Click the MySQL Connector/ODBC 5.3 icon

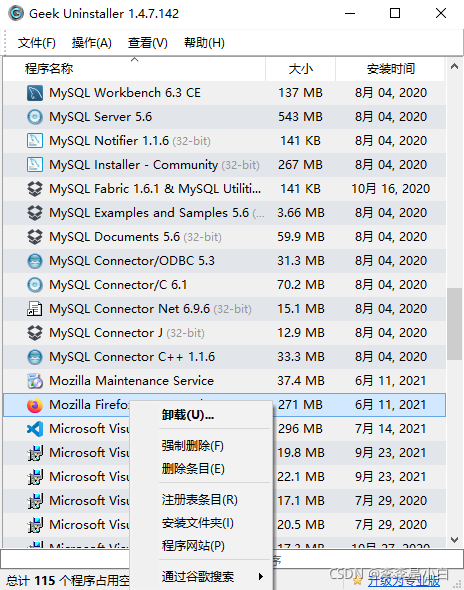35,261
